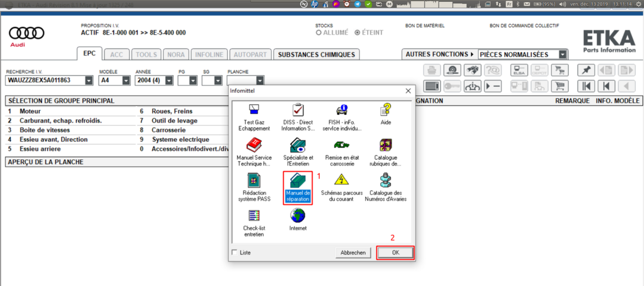Viewport: 644px width, 286px height.
Task: Open the single shopping cart icon
Action: [559, 86]
